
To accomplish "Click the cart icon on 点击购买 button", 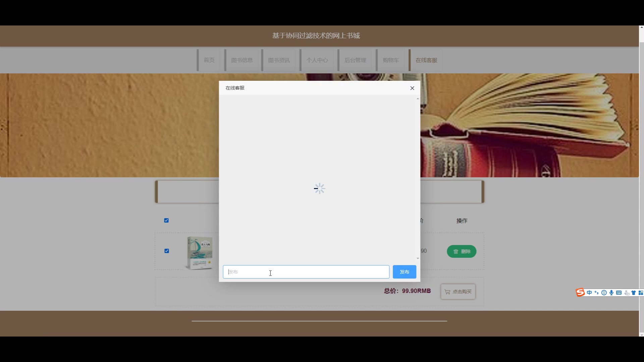I will point(447,292).
